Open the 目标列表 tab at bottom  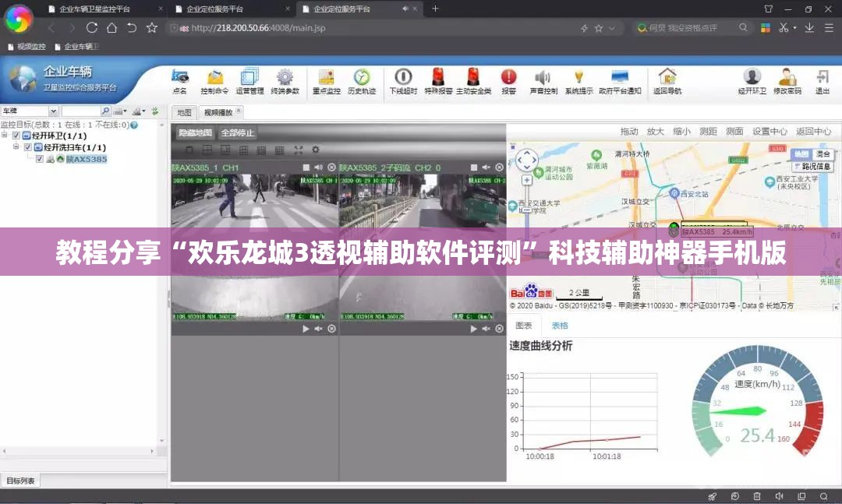20,481
